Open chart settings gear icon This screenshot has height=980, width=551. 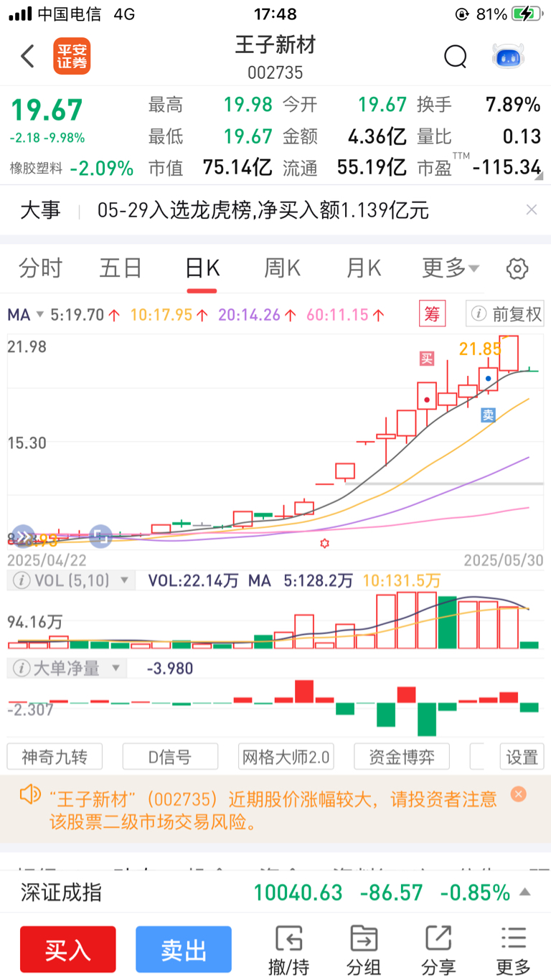(x=517, y=269)
